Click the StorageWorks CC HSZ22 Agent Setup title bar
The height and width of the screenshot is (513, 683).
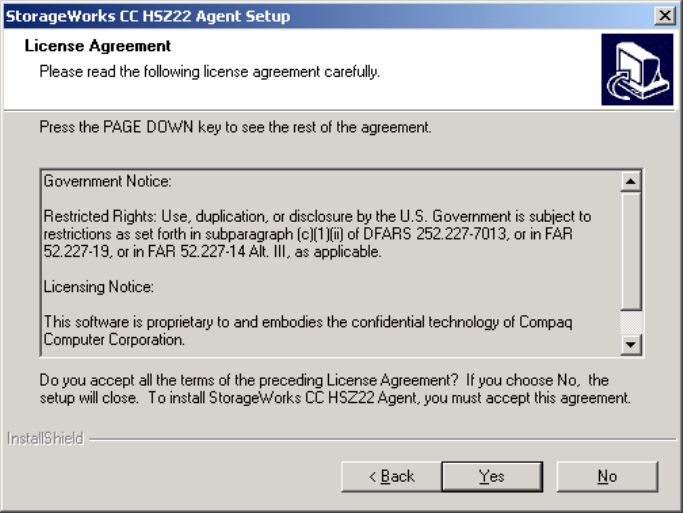click(300, 16)
